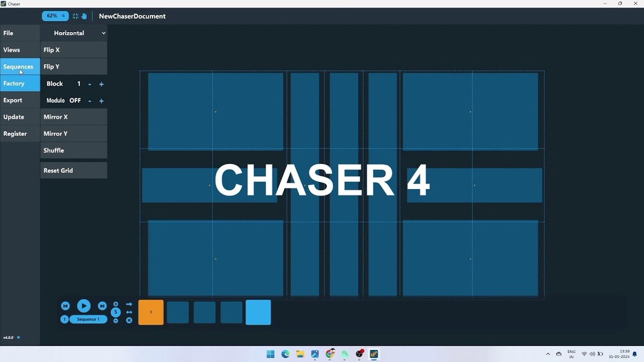Open the Update menu
Screen dimensions: 644x362
[20, 117]
